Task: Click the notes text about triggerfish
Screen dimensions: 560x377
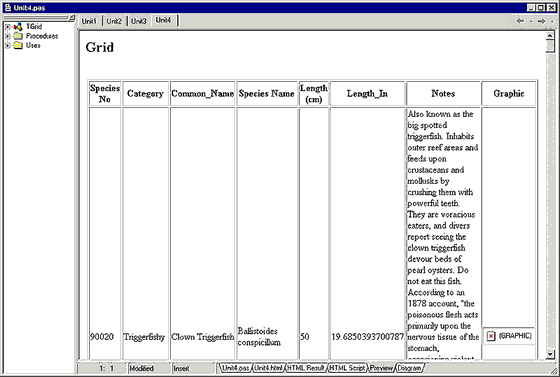Action: pyautogui.click(x=443, y=234)
